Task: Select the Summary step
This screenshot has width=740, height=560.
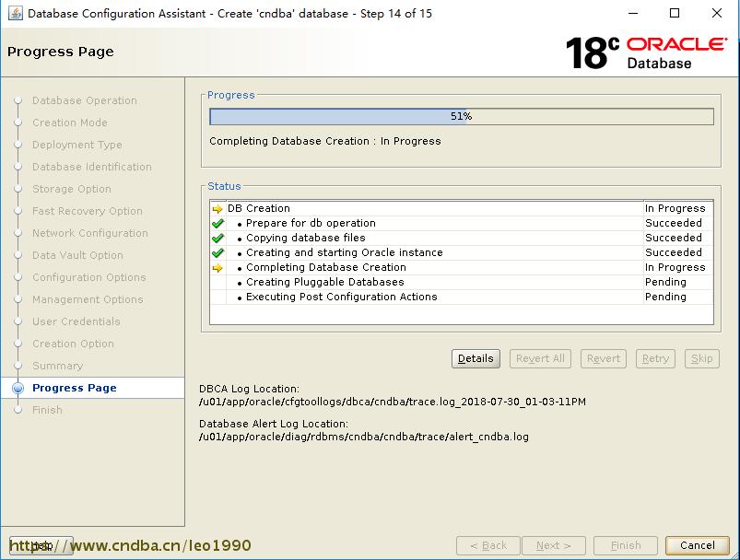Action: coord(57,366)
